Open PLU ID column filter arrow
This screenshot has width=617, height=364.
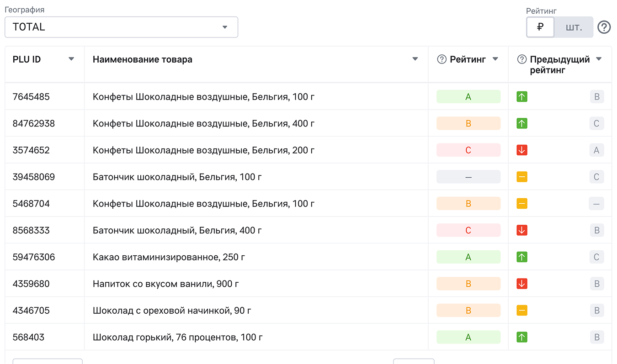click(x=71, y=59)
